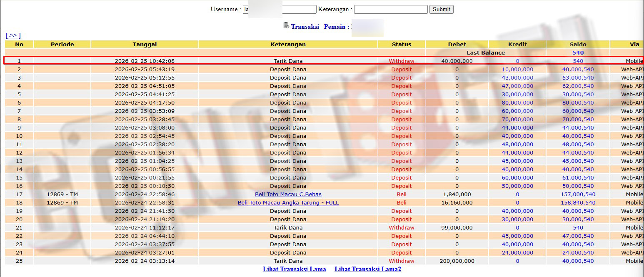Select the 200,000,000 debet amount in row 25
The width and height of the screenshot is (644, 277).
tap(457, 261)
